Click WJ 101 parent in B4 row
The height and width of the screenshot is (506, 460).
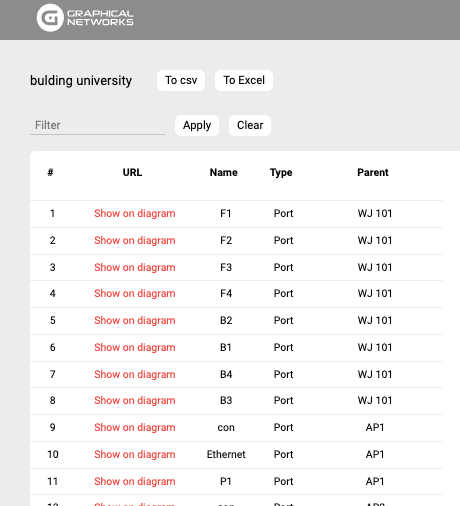(x=375, y=374)
